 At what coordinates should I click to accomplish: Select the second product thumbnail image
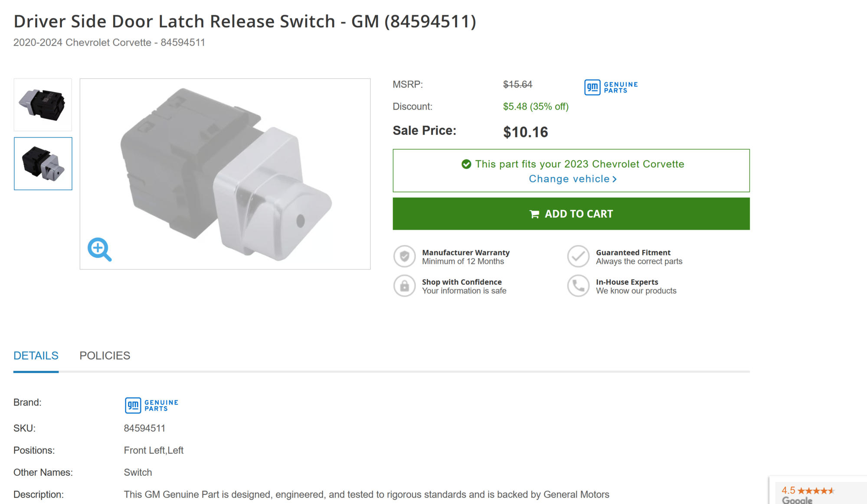[43, 164]
